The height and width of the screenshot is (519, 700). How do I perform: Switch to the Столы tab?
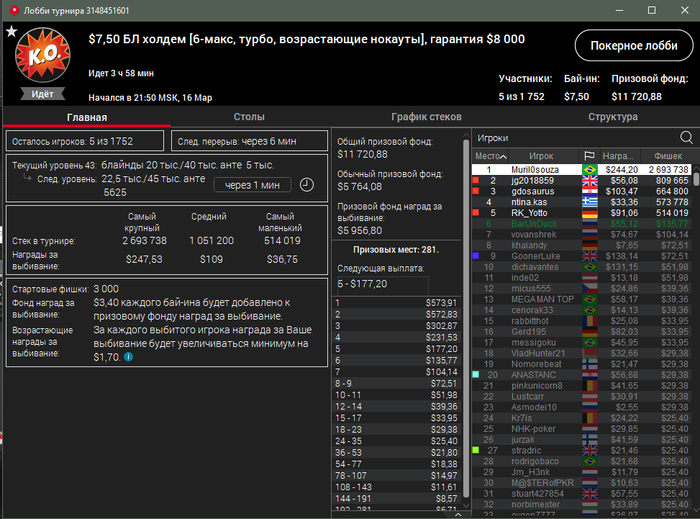pyautogui.click(x=249, y=117)
